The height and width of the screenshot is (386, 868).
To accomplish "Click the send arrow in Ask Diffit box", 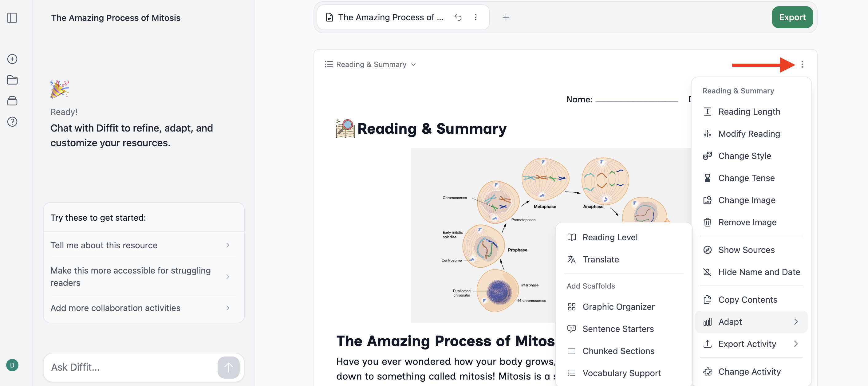I will 228,367.
